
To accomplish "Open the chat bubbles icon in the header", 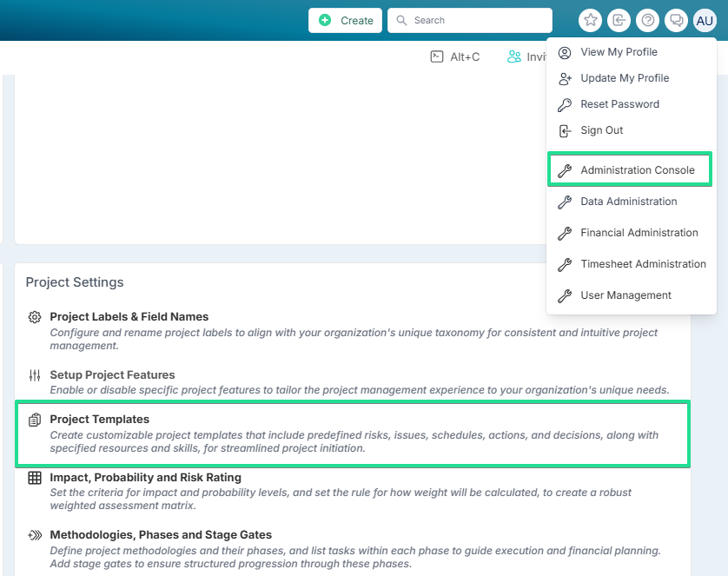I will pos(676,21).
